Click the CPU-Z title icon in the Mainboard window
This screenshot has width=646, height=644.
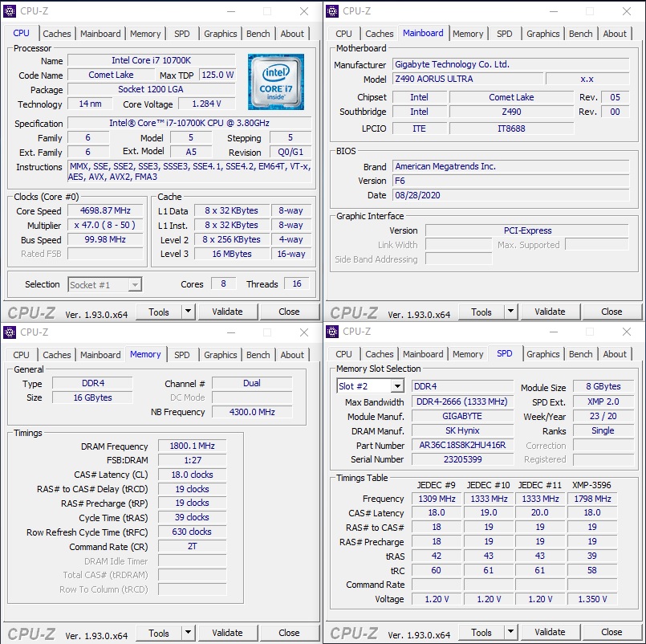(333, 11)
